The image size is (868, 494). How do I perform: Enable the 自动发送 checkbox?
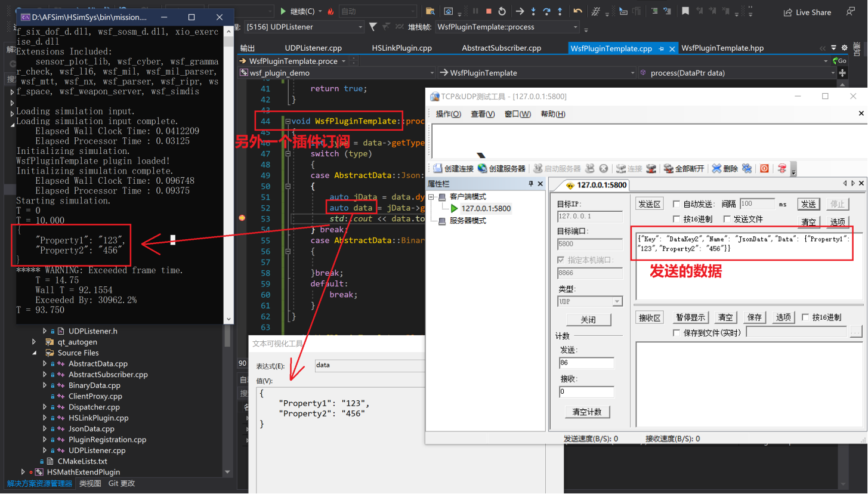click(x=677, y=204)
